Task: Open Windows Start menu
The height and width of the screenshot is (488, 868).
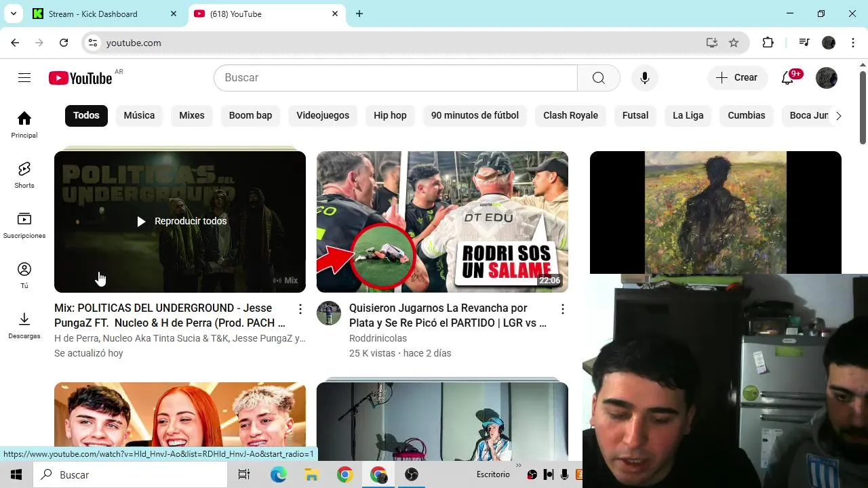Action: pyautogui.click(x=16, y=474)
